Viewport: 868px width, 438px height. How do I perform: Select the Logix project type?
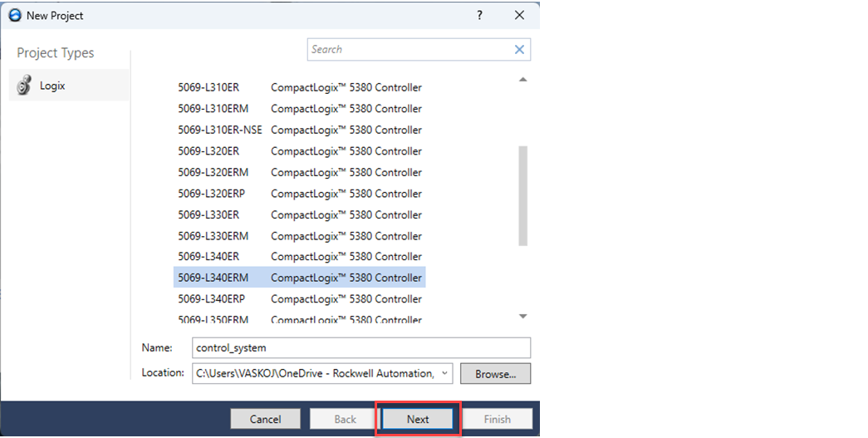tap(69, 86)
